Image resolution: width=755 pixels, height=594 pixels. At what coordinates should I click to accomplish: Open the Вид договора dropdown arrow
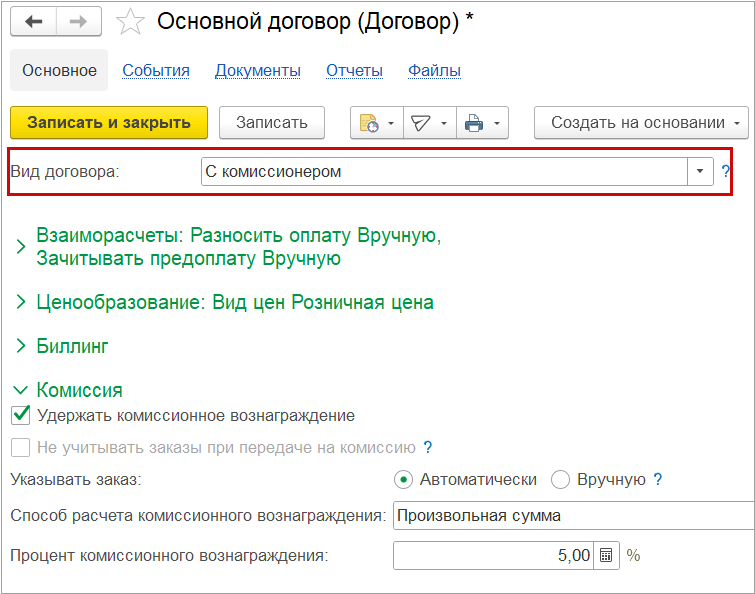click(x=700, y=171)
